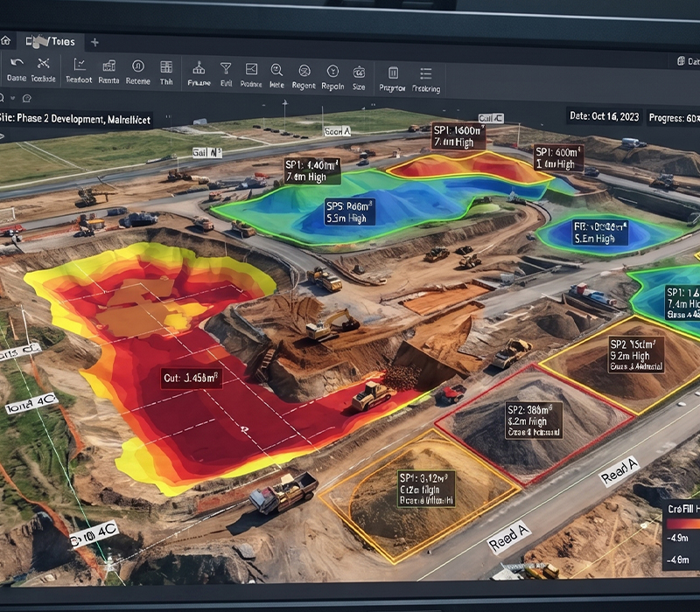The image size is (700, 612).
Task: Click the 'Soon A' marker label
Action: pyautogui.click(x=337, y=131)
